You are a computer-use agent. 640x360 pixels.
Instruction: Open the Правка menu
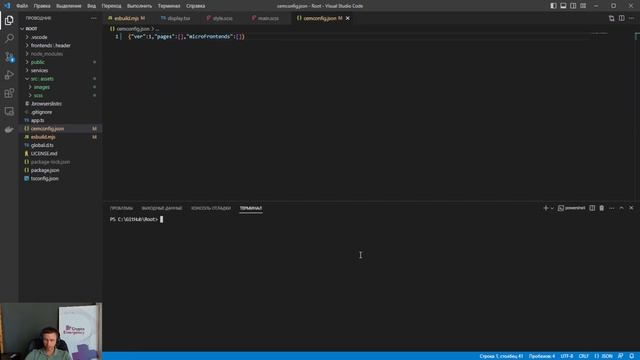click(x=42, y=6)
